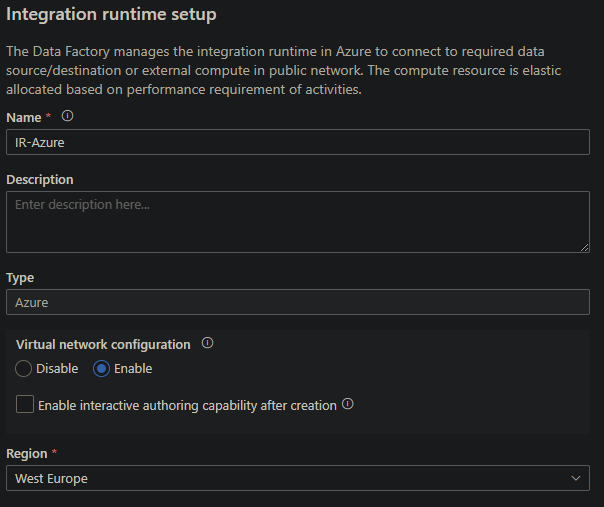Open the West Europe region dropdown
This screenshot has height=507, width=604.
click(x=297, y=479)
